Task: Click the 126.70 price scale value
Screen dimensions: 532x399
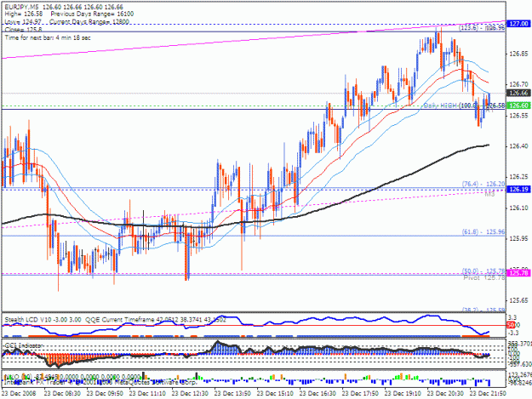Action: pyautogui.click(x=518, y=84)
